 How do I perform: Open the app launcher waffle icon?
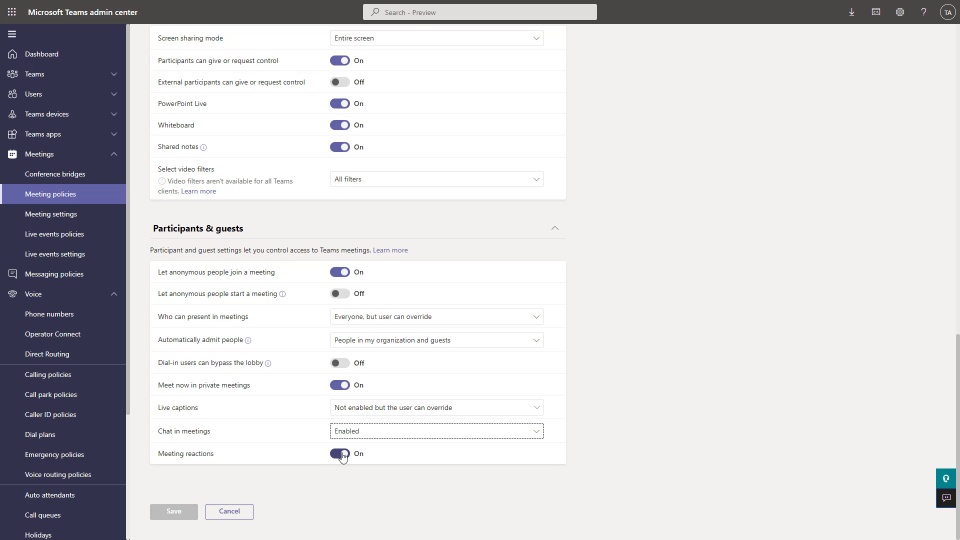[12, 12]
